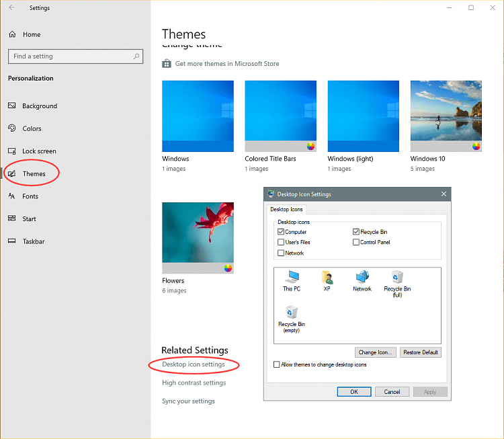Click the Desktop Icon Settings title bar icon
This screenshot has height=439, width=504.
click(x=271, y=194)
